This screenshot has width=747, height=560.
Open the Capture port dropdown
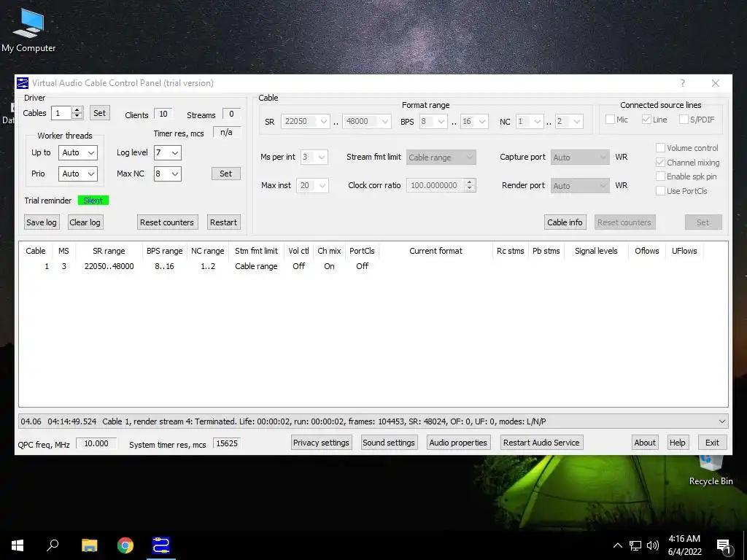(x=580, y=157)
